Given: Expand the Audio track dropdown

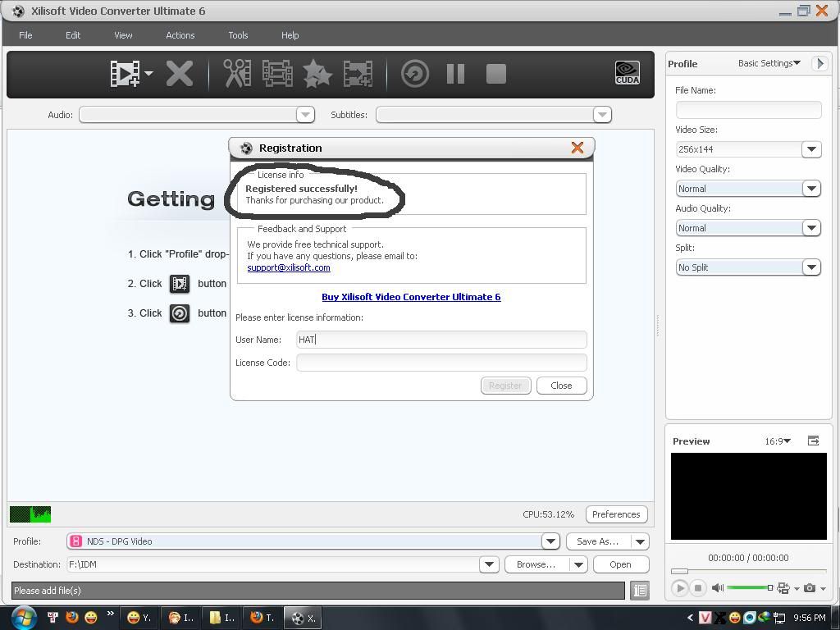Looking at the screenshot, I should [305, 115].
